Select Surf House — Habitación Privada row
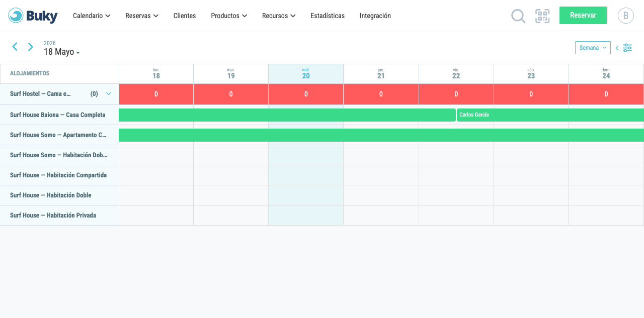This screenshot has width=644, height=318. (x=59, y=216)
